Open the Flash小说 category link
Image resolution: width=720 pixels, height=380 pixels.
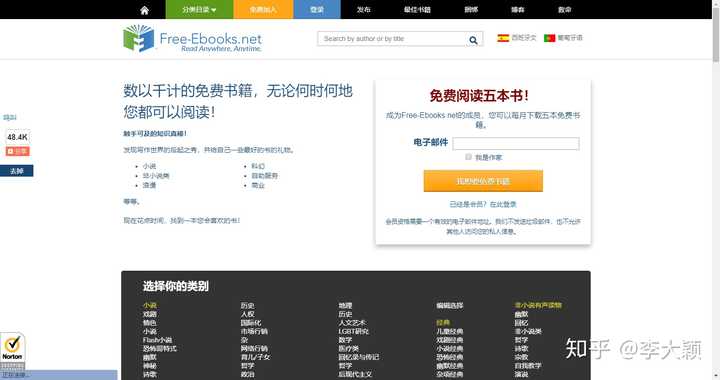tap(157, 340)
